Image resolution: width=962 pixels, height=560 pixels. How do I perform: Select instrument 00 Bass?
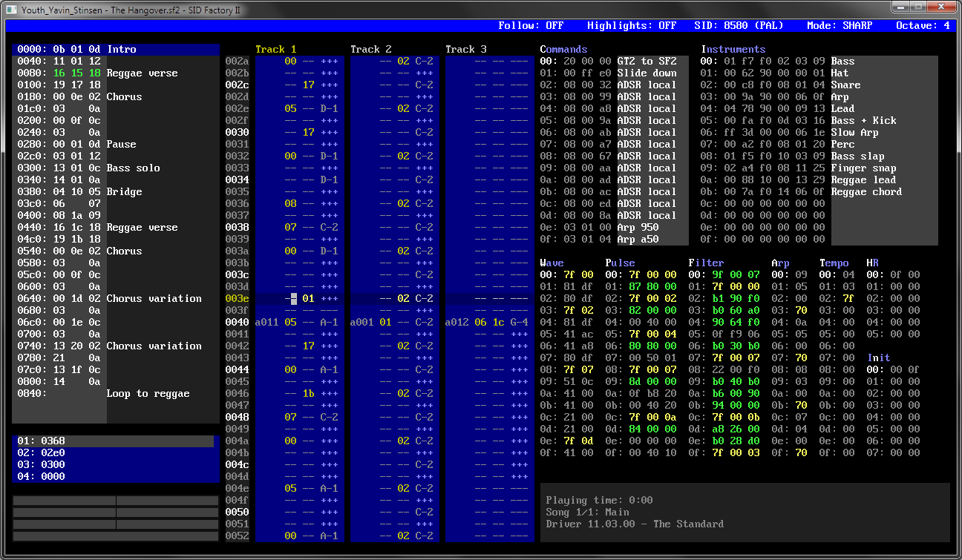[x=819, y=61]
